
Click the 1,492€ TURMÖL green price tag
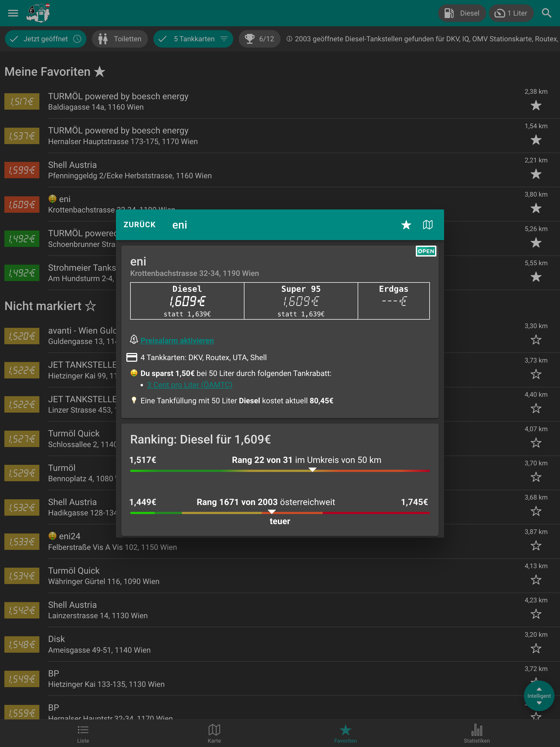point(22,238)
